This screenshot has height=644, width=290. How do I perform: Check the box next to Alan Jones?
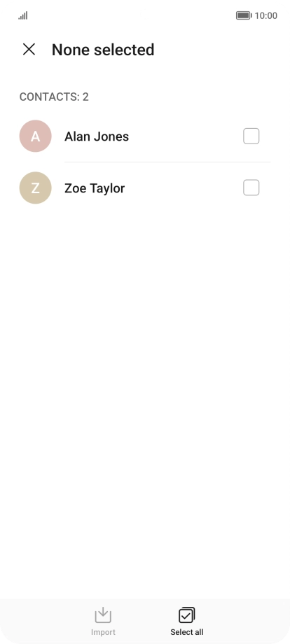tap(251, 136)
